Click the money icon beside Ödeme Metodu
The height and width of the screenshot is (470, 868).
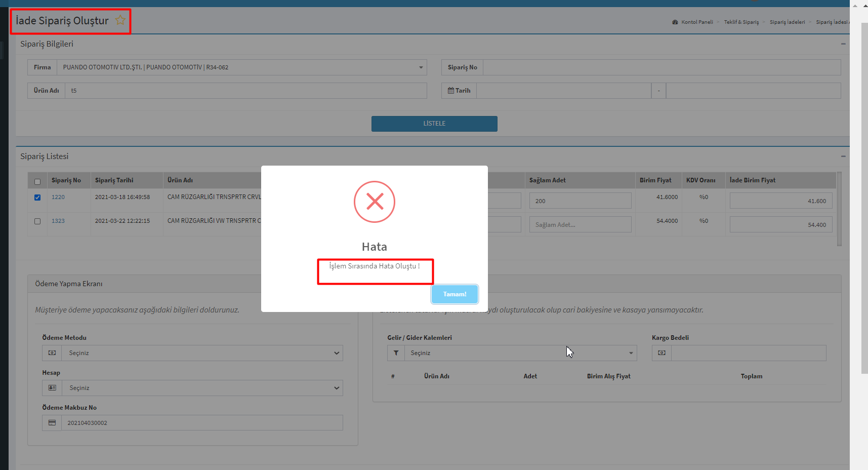tap(52, 353)
